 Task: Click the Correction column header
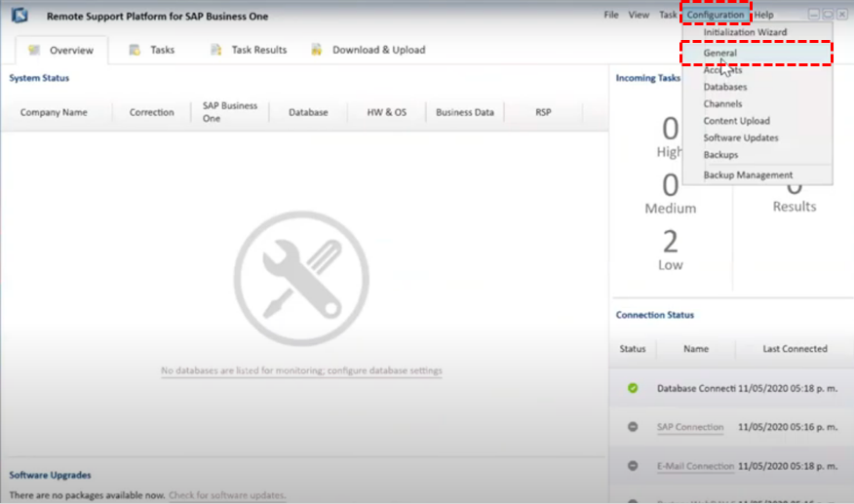click(x=151, y=112)
